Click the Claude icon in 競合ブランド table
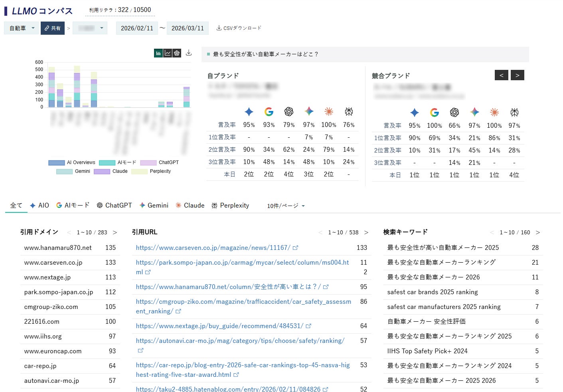 coord(494,112)
